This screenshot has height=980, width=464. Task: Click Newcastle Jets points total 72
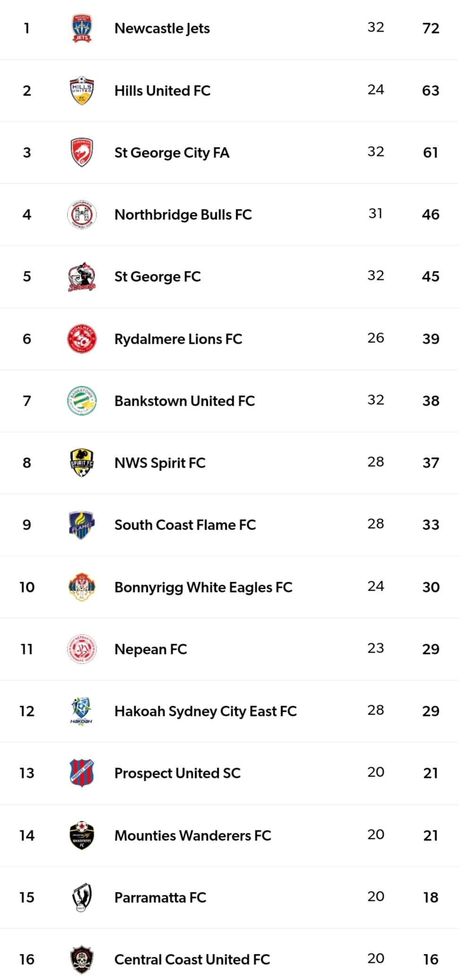(430, 28)
